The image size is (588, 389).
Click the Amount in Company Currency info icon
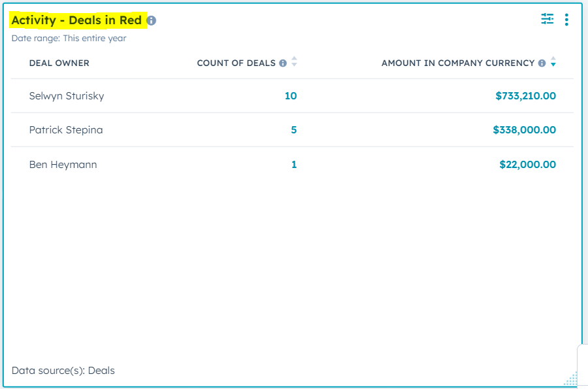tap(542, 63)
